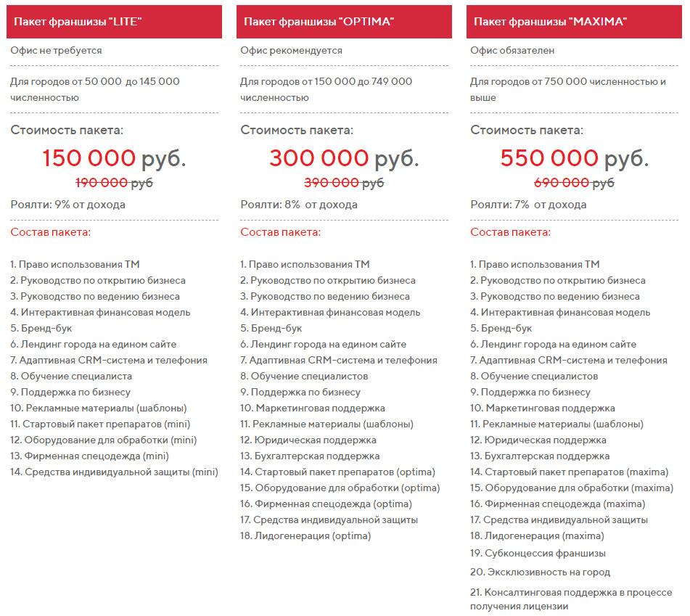Click "Средства индивидуальной защиты (mini)" item
Screen dimensions: 690x616
(114, 472)
